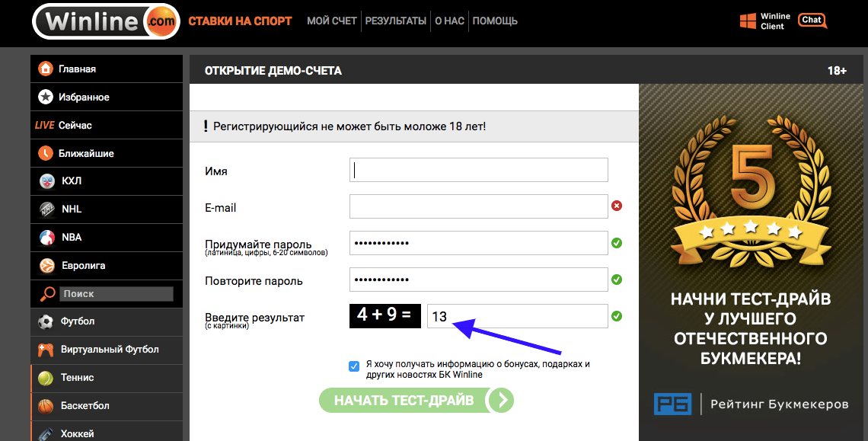This screenshot has width=868, height=441.
Task: Click the КХЛ league logo icon
Action: 47,181
